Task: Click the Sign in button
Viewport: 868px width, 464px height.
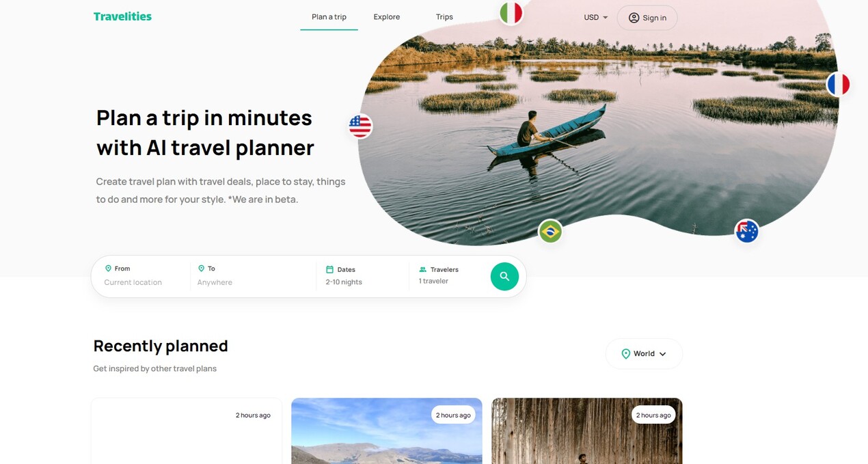Action: 647,18
